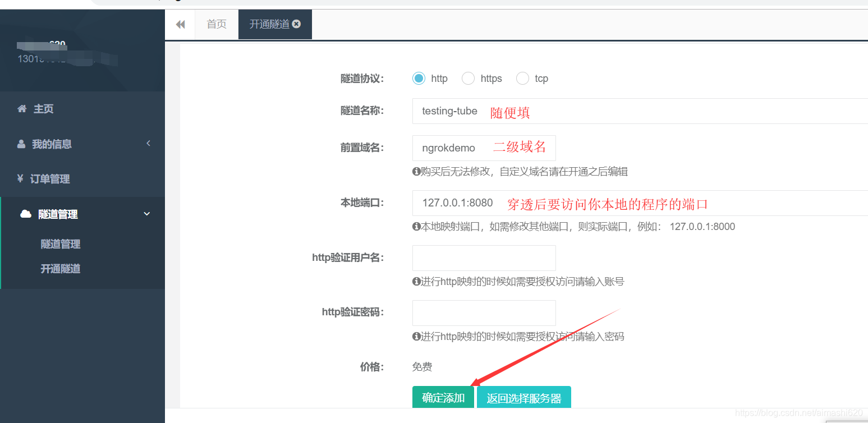Click the 价格 value 免费
Viewport: 868px width, 423px height.
(422, 367)
